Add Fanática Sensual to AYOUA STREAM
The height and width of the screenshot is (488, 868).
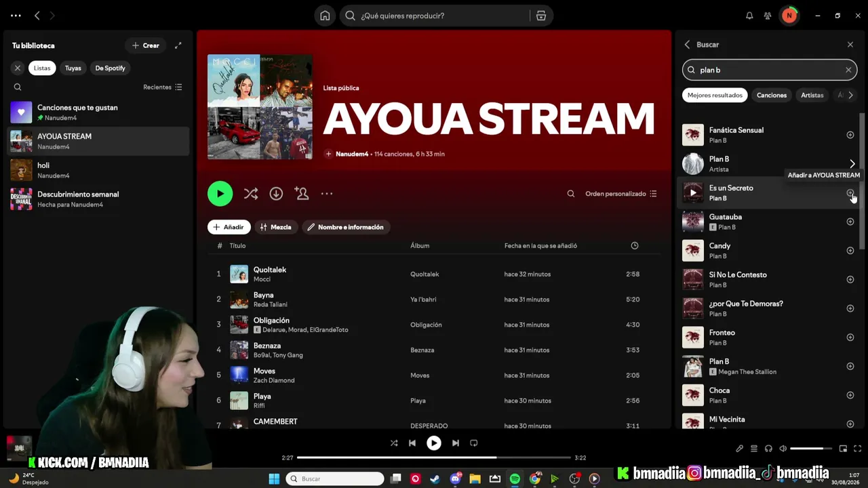[850, 135]
